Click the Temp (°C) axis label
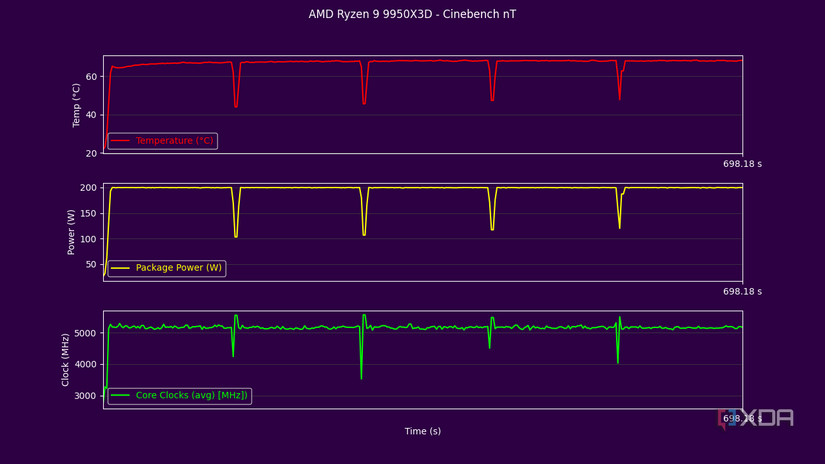 [76, 105]
